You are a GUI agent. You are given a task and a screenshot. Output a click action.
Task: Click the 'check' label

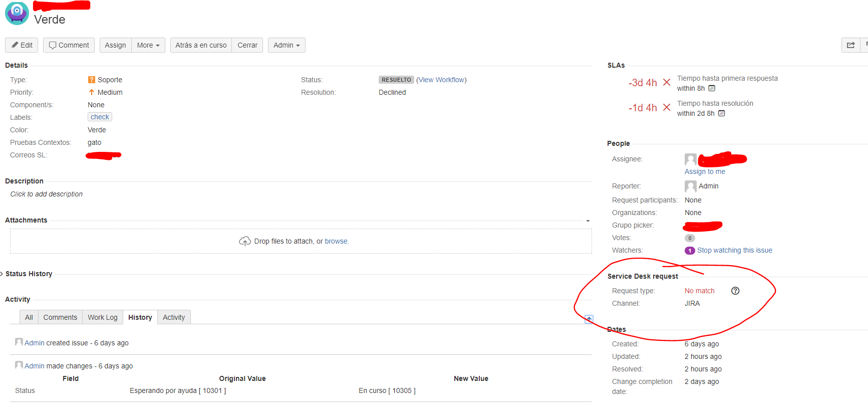(100, 117)
